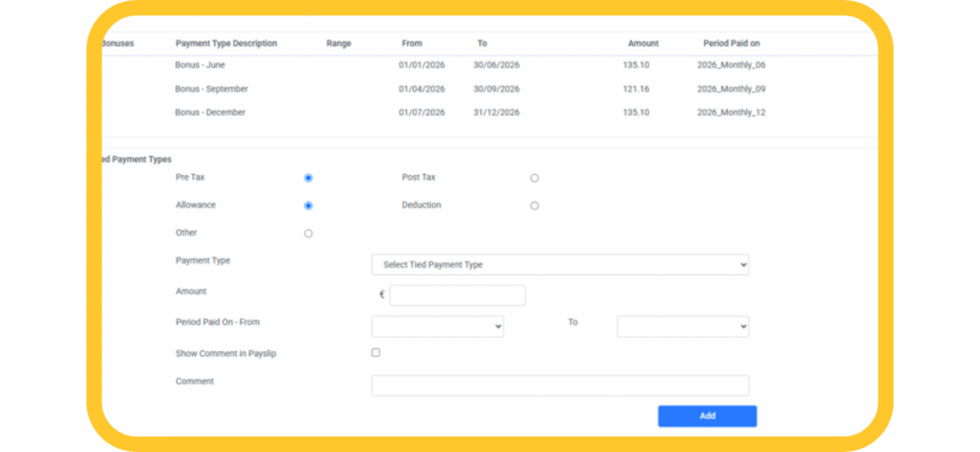This screenshot has width=980, height=452.
Task: Choose the Allowance radio option
Action: pos(308,206)
